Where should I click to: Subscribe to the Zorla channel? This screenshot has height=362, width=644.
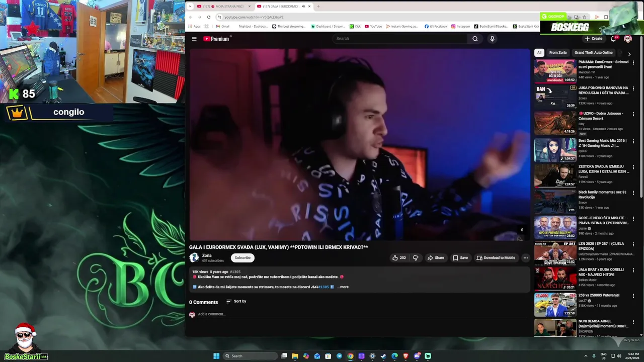[243, 258]
